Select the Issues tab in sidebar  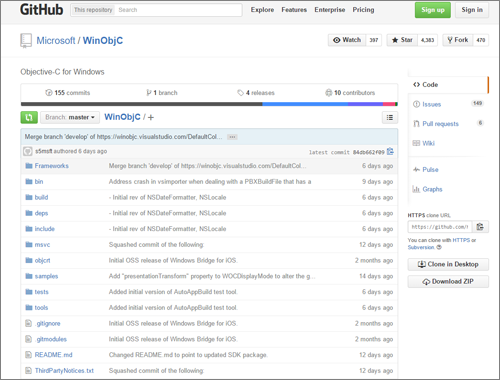coord(448,104)
